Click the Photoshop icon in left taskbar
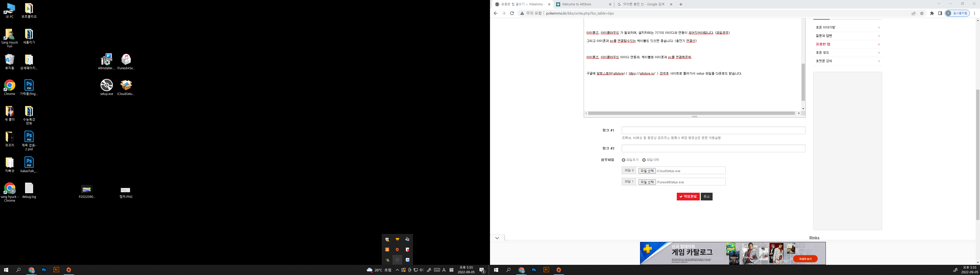Screen dimensions: 980x275 44,270
